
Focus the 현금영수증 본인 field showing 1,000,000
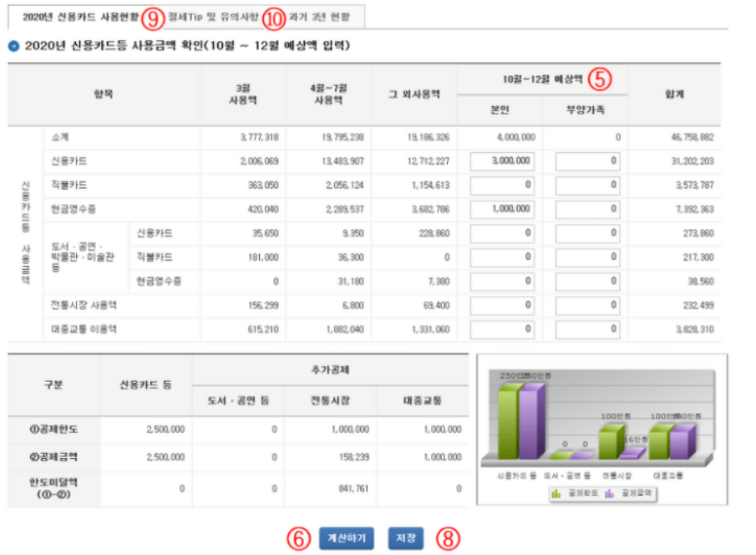pyautogui.click(x=502, y=209)
